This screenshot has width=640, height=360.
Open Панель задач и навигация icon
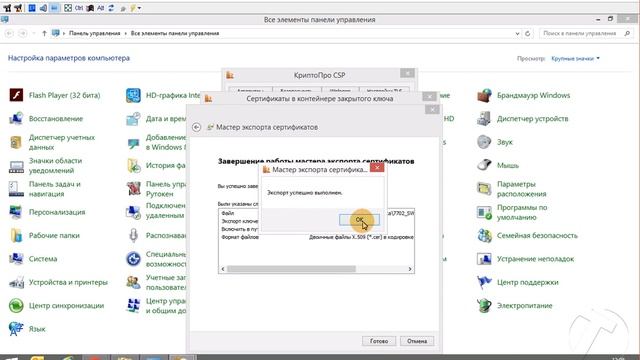click(16, 189)
